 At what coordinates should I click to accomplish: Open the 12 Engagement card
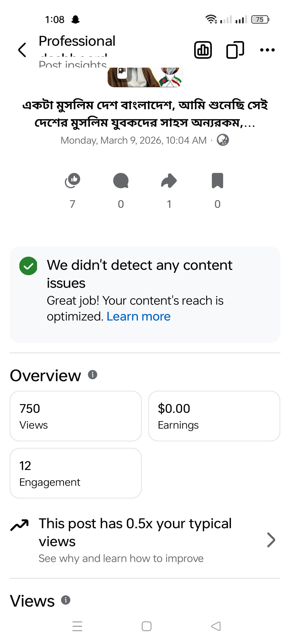(76, 473)
